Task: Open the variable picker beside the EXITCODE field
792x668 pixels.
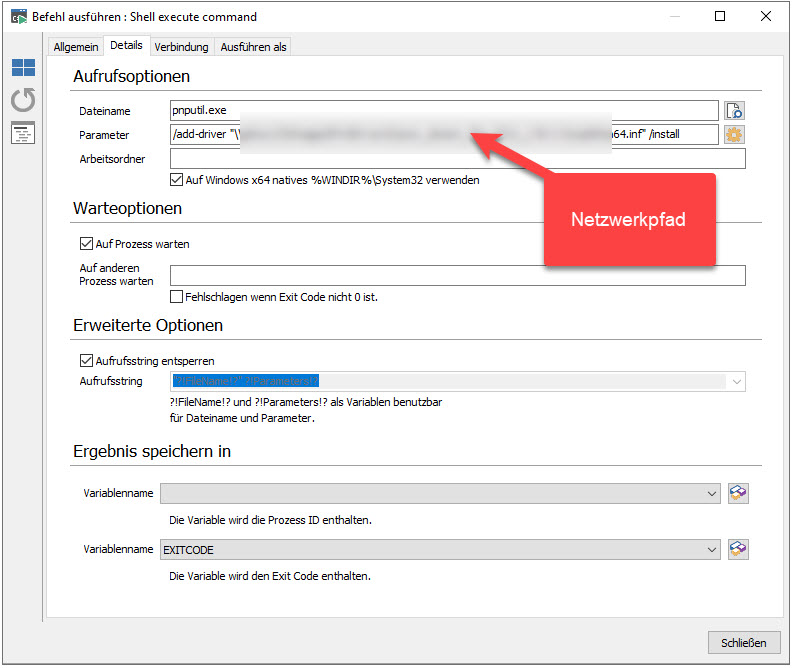Action: click(739, 549)
